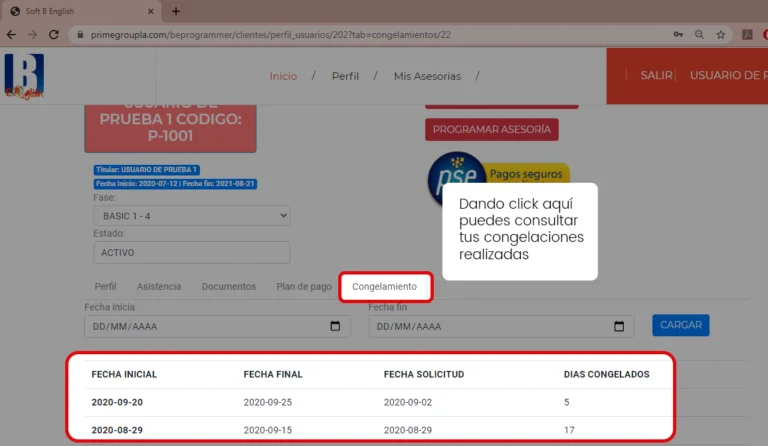Click the B English logo
768x446 pixels.
point(24,75)
